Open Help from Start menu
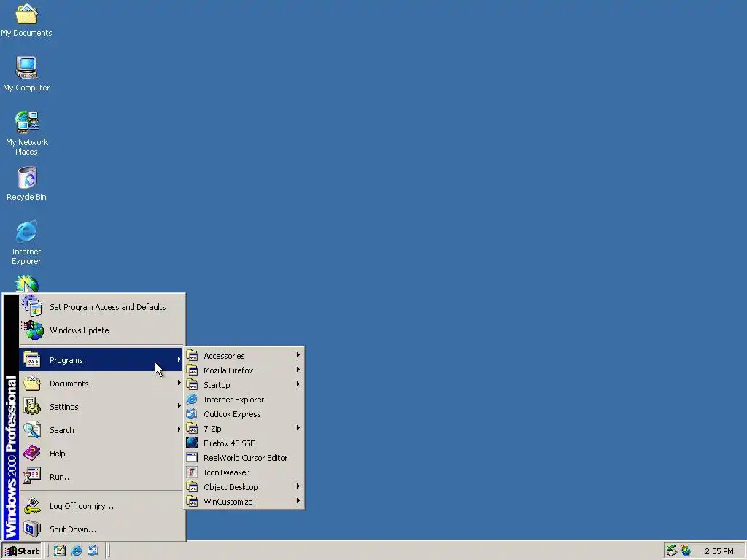 point(101,453)
